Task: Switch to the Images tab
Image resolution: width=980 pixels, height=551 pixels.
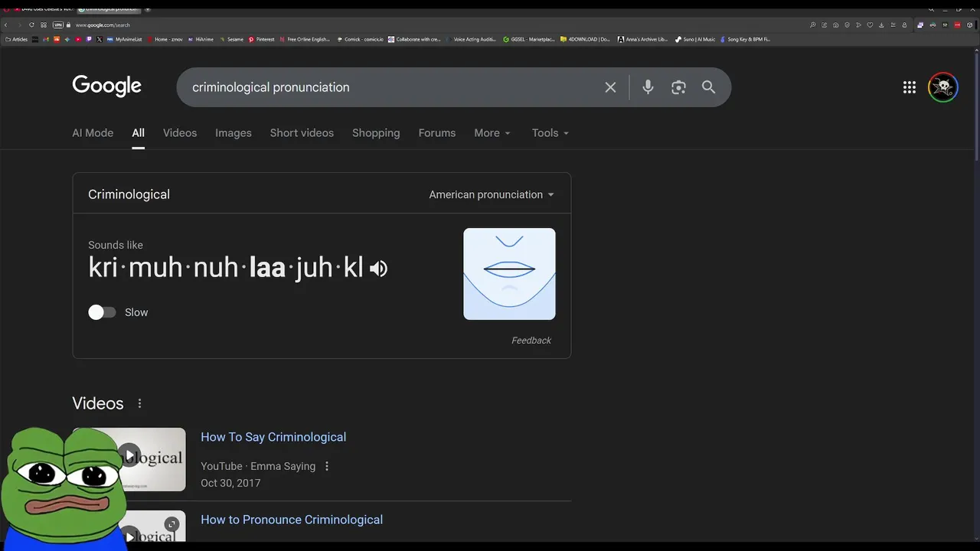Action: pos(234,133)
